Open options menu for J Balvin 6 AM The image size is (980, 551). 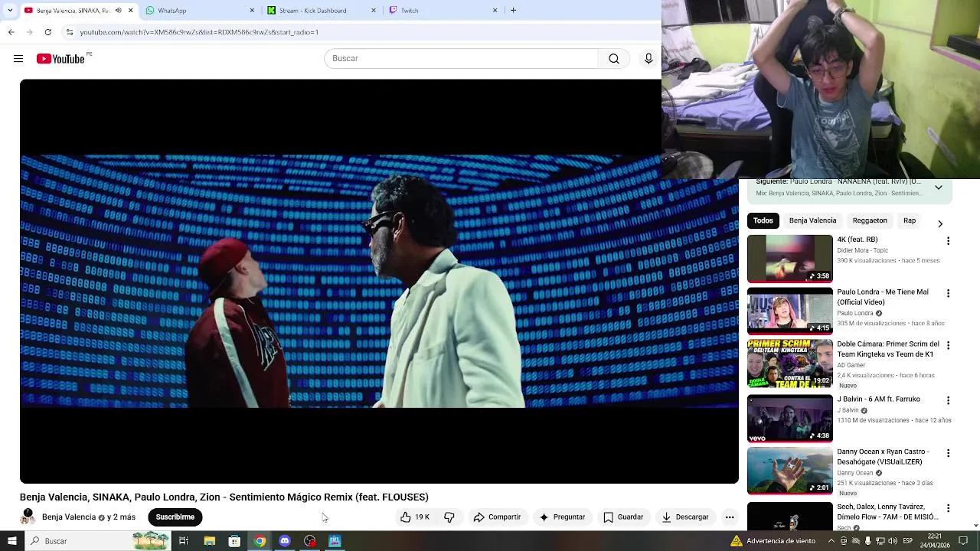point(949,400)
